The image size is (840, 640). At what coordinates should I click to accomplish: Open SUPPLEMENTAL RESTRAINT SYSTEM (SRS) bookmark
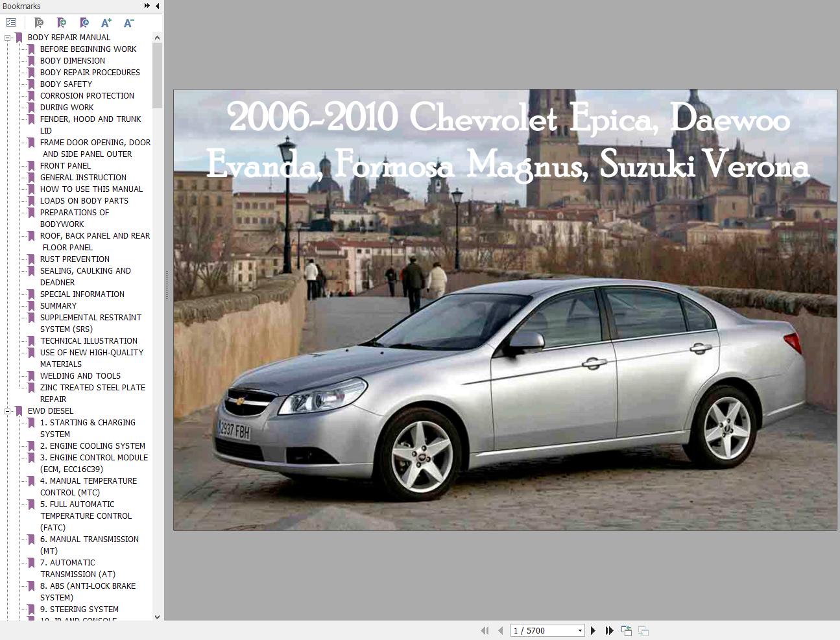(91, 324)
